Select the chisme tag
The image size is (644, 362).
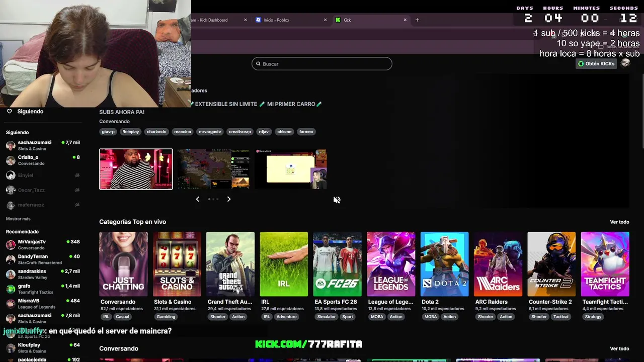click(x=284, y=132)
